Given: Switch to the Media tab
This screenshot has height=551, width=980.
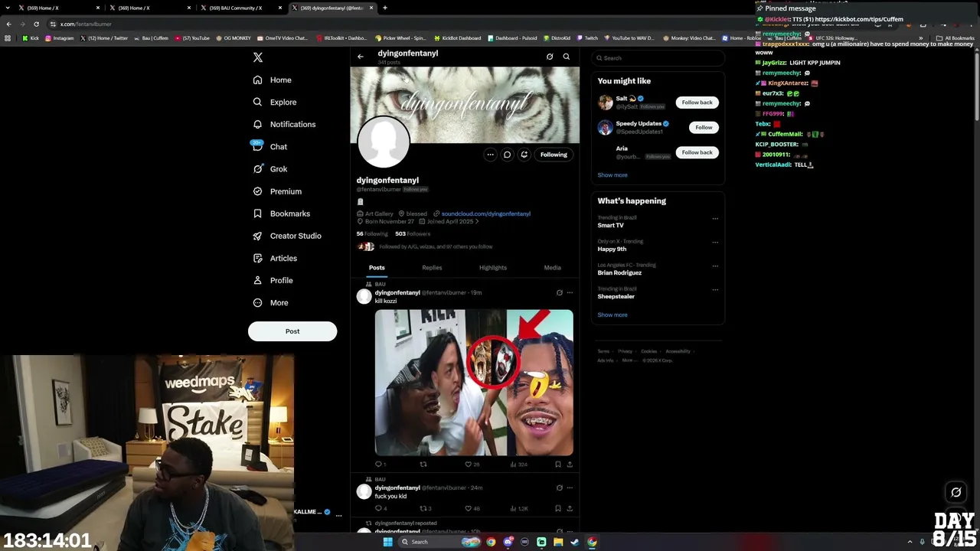Looking at the screenshot, I should point(552,268).
